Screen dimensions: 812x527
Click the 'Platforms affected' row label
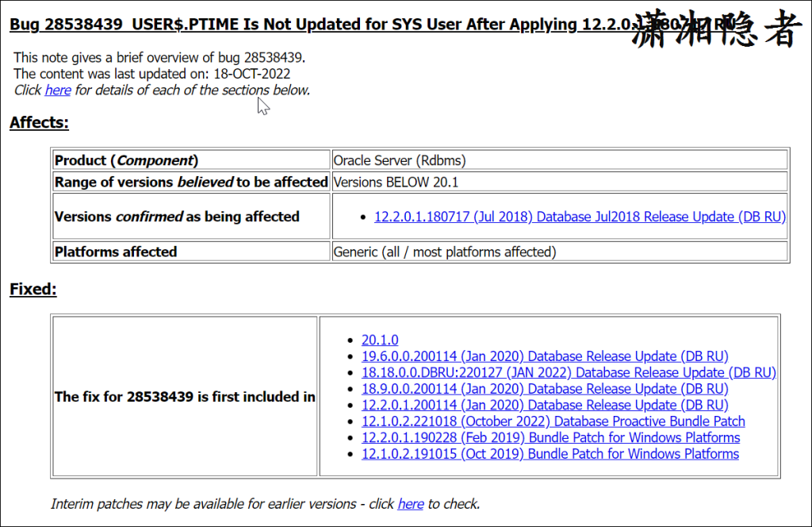[116, 252]
